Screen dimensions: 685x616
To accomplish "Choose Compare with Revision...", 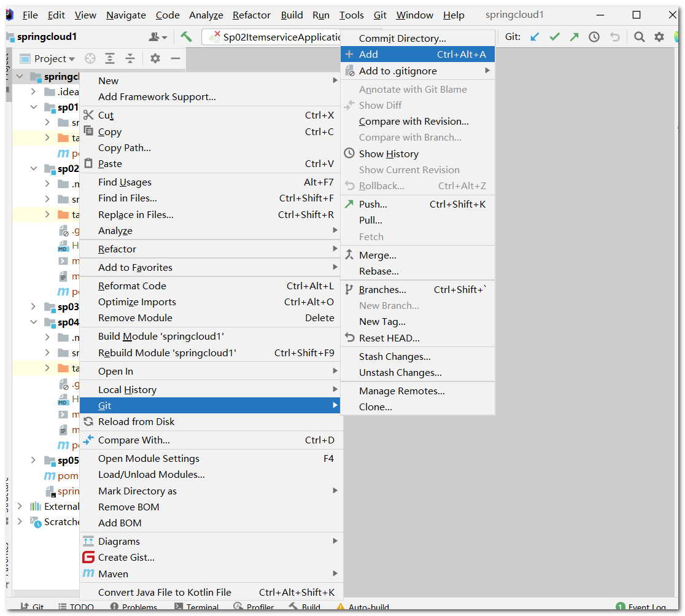I will pyautogui.click(x=417, y=121).
